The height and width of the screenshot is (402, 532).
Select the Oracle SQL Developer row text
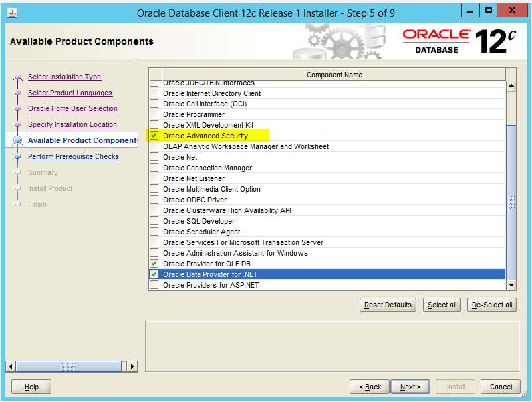coord(199,221)
